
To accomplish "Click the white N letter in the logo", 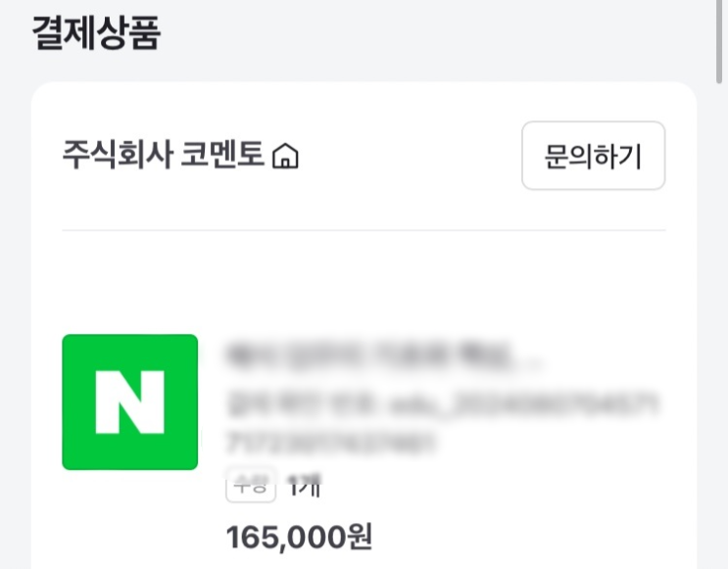I will (x=129, y=402).
